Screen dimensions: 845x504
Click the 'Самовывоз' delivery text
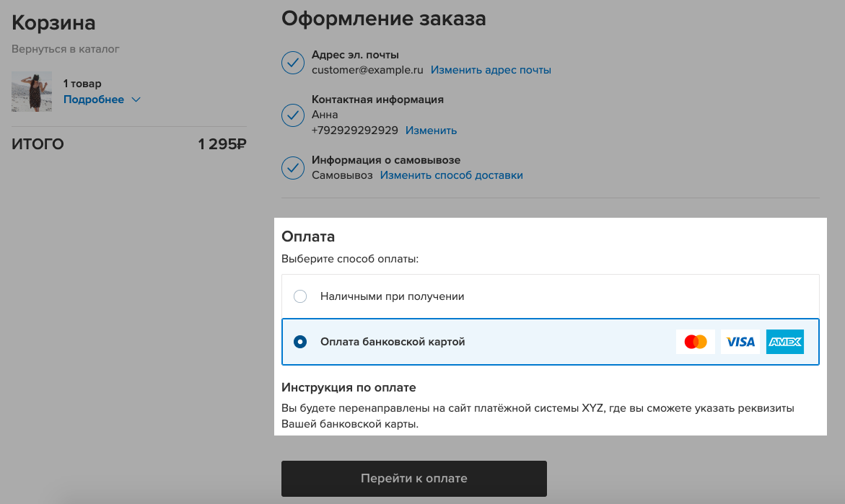click(342, 175)
